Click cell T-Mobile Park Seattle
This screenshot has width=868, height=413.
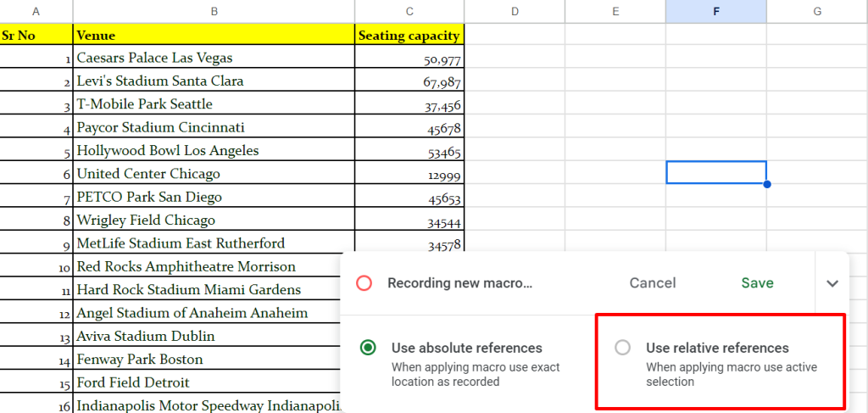tap(214, 103)
